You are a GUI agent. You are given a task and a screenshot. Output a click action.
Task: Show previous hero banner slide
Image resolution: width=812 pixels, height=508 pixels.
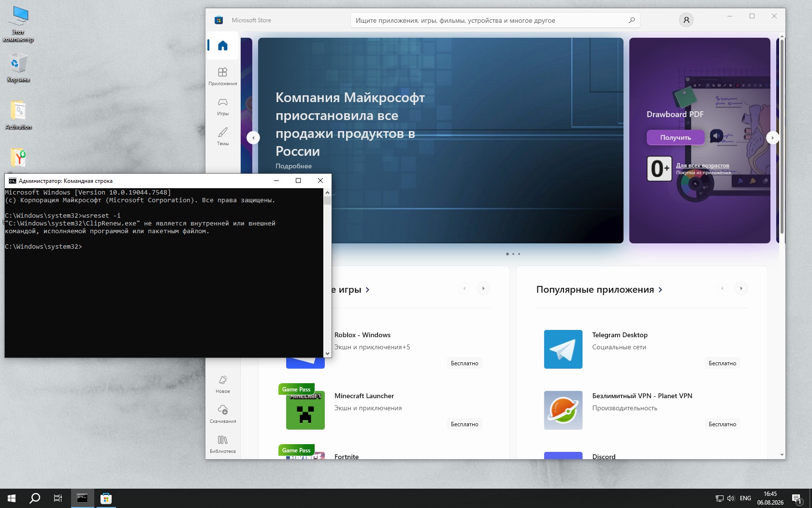253,138
